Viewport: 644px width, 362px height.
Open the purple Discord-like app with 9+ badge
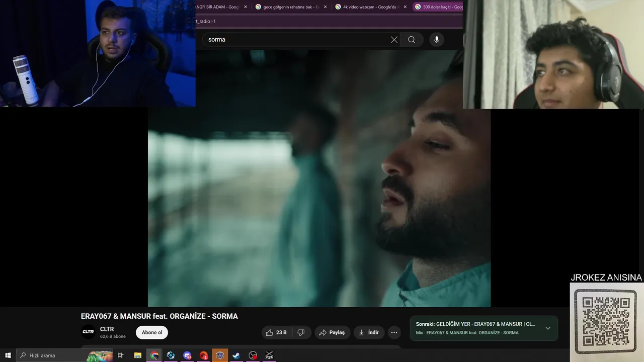[187, 355]
